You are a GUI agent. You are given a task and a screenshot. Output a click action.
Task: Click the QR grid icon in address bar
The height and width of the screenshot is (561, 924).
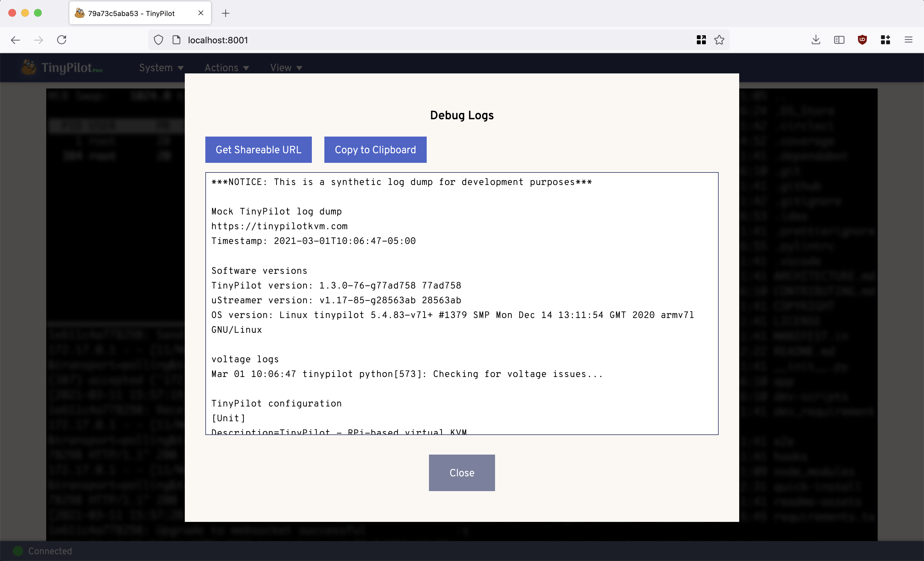tap(701, 40)
